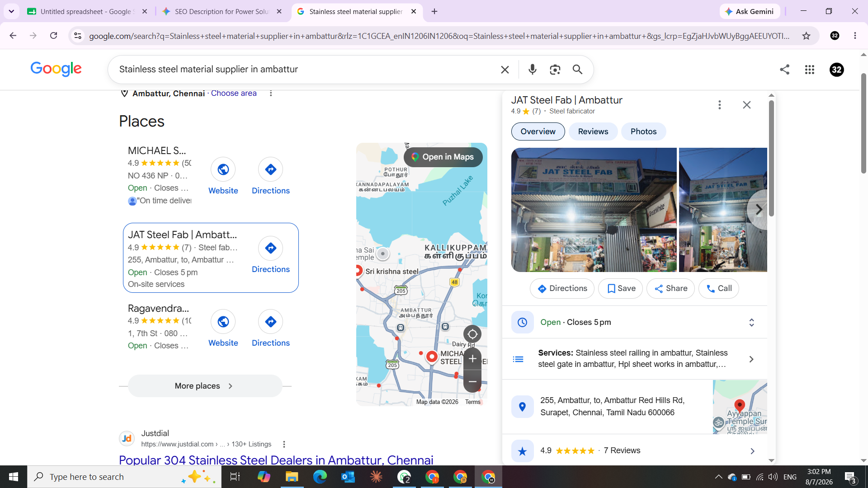Clear the search box text
The width and height of the screenshot is (868, 488).
[x=505, y=70]
